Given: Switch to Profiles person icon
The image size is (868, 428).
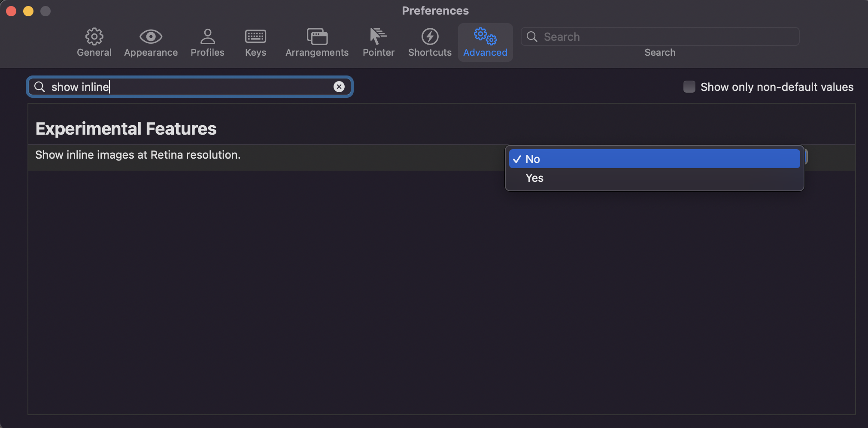Looking at the screenshot, I should click(207, 37).
